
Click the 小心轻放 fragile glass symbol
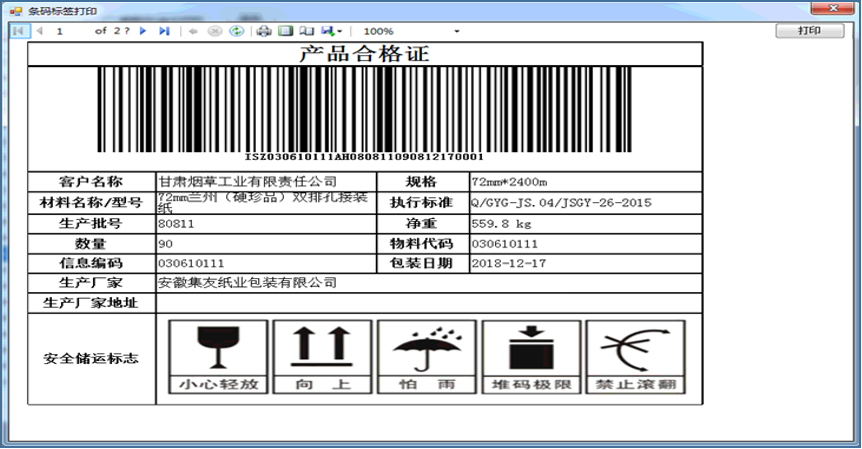point(218,357)
